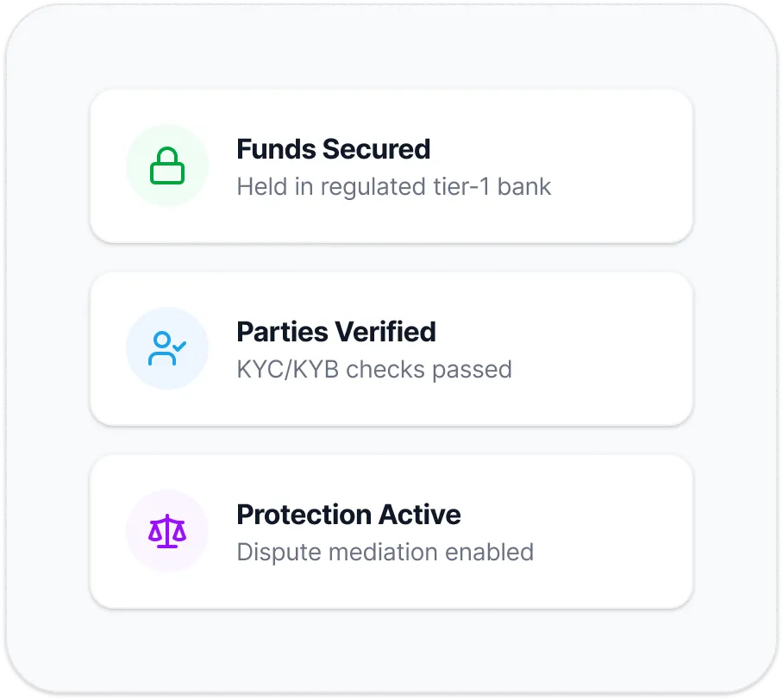Select the 'Dispute mediation enabled' text

point(385,552)
